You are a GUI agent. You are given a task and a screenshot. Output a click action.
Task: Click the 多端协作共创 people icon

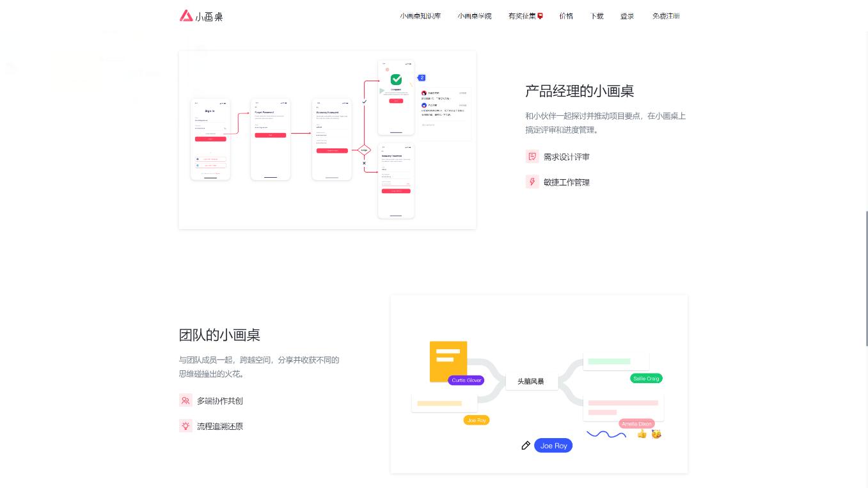[x=185, y=400]
